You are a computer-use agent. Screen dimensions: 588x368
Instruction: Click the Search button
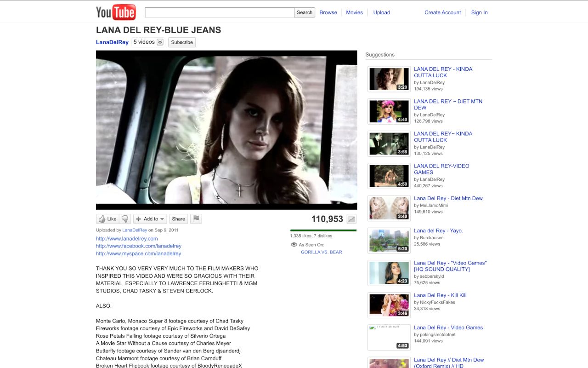pos(305,12)
